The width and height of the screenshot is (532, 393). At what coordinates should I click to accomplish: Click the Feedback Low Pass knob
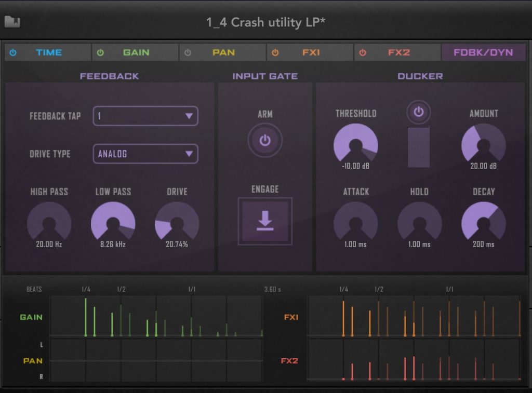tap(113, 223)
